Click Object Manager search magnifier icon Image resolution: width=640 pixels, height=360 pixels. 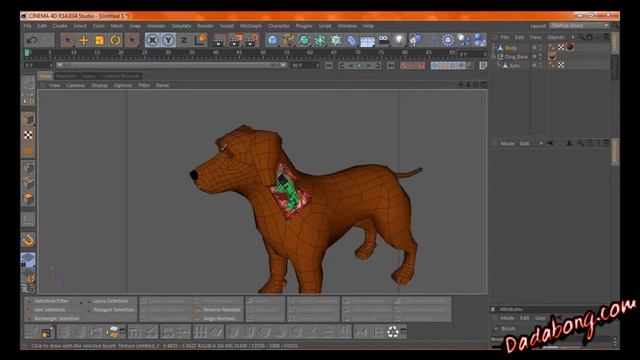point(582,37)
